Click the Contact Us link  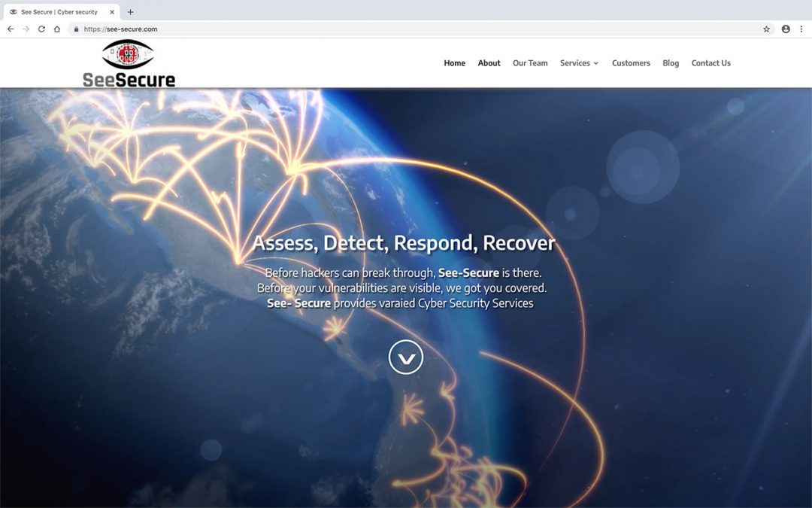point(710,63)
